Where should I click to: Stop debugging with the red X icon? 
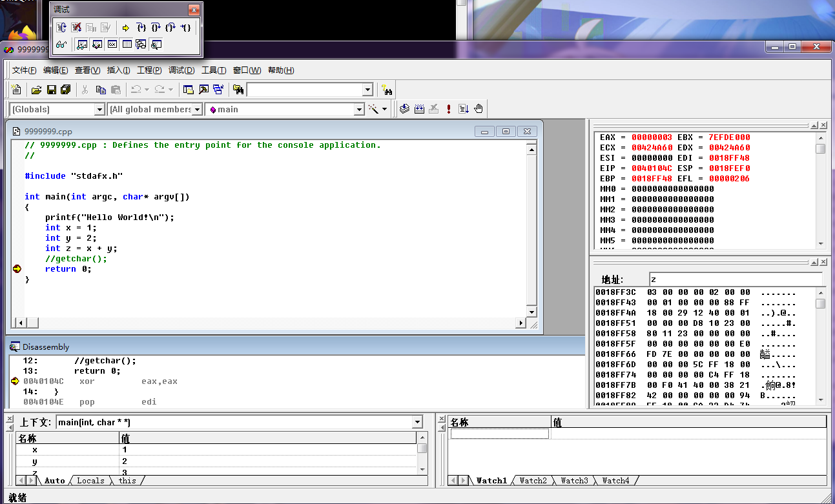[x=76, y=27]
